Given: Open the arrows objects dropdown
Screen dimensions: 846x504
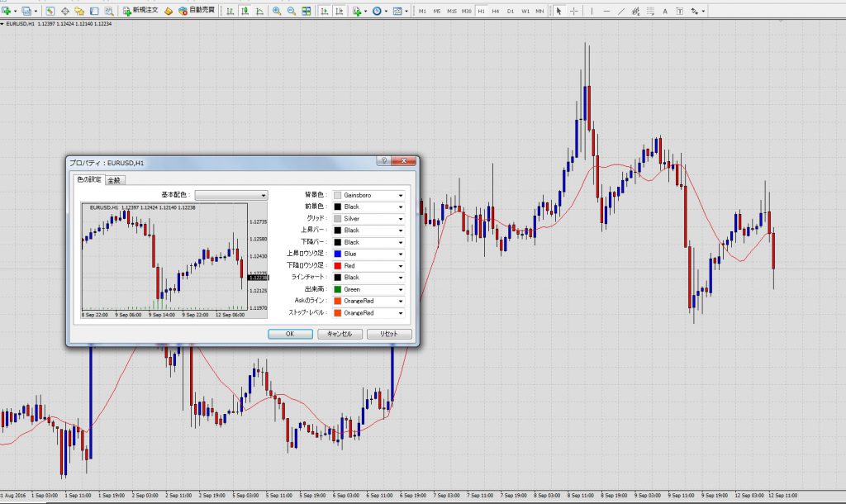Looking at the screenshot, I should [703, 11].
